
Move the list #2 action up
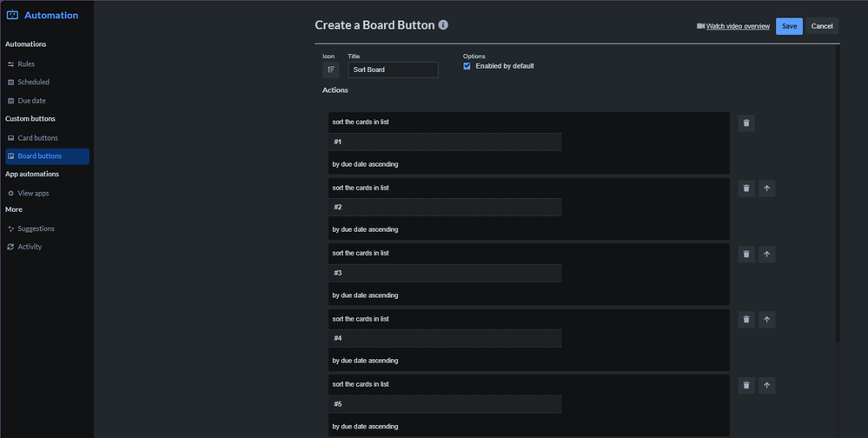766,189
